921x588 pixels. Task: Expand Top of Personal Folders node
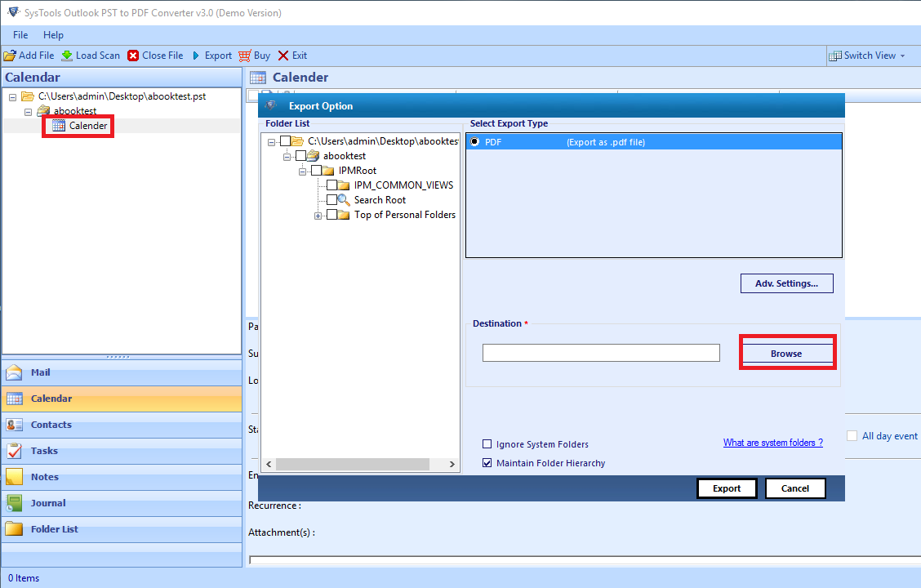pos(318,216)
